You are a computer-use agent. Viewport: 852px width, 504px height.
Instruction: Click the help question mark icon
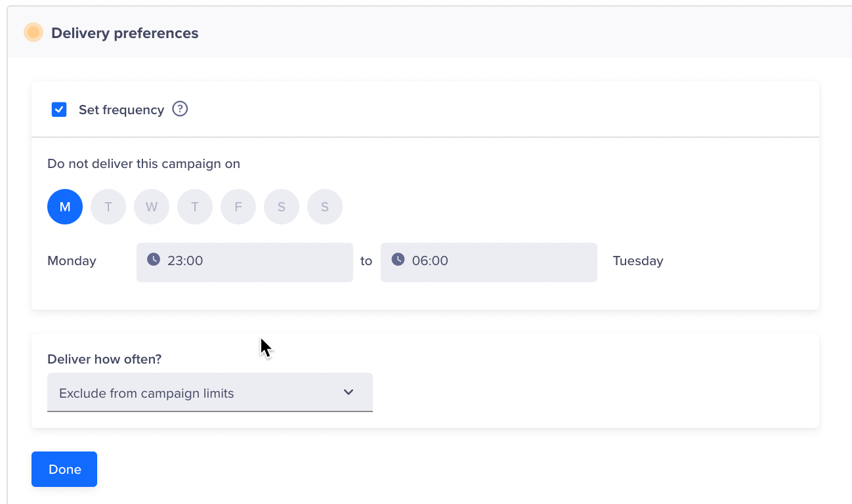180,109
